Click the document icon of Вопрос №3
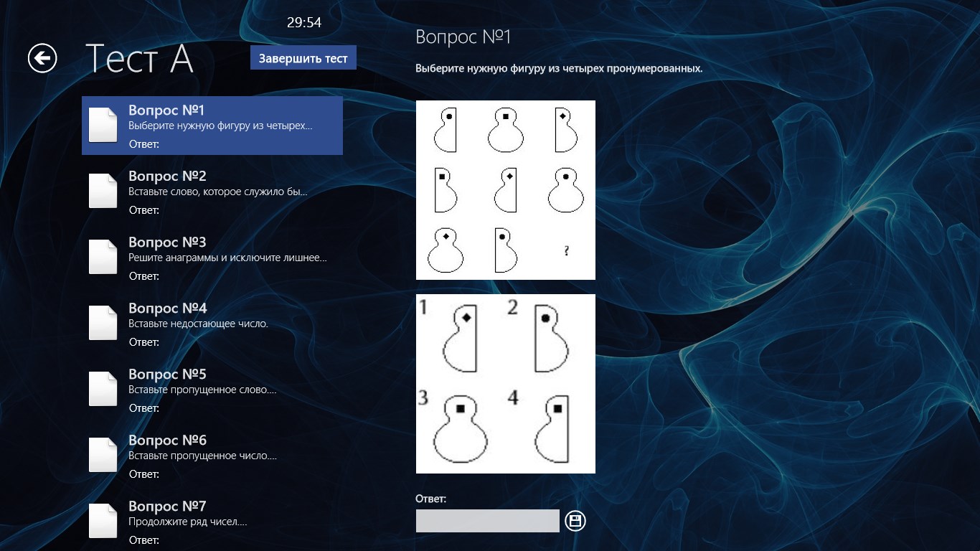 click(103, 257)
